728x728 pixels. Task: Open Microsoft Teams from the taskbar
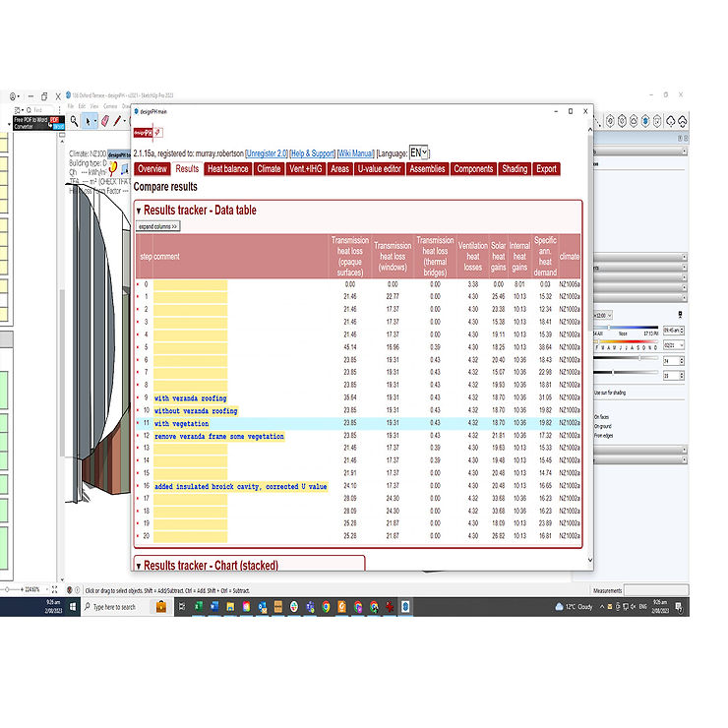(310, 606)
